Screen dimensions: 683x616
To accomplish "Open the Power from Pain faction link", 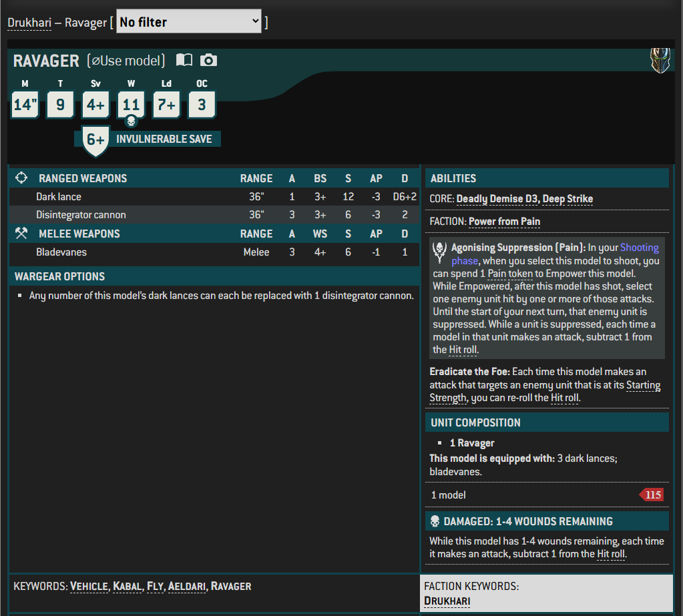I will [x=505, y=222].
